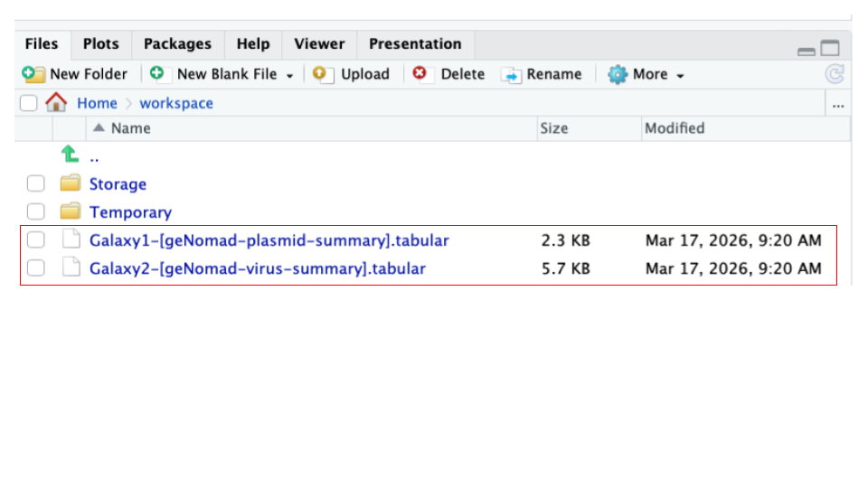Click the Rename file icon
Image resolution: width=868 pixels, height=488 pixels.
tap(512, 74)
